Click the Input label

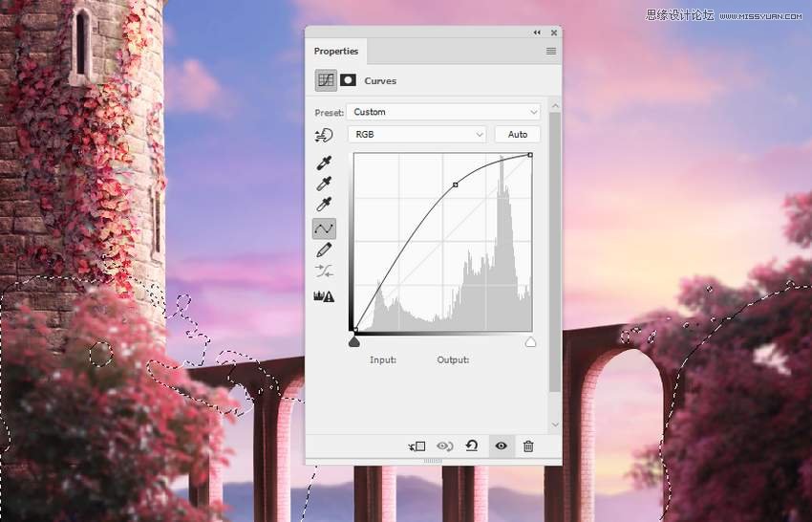tap(383, 359)
